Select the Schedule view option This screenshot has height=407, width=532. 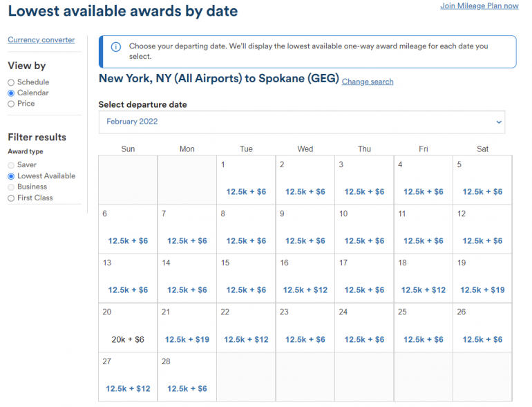[x=11, y=82]
